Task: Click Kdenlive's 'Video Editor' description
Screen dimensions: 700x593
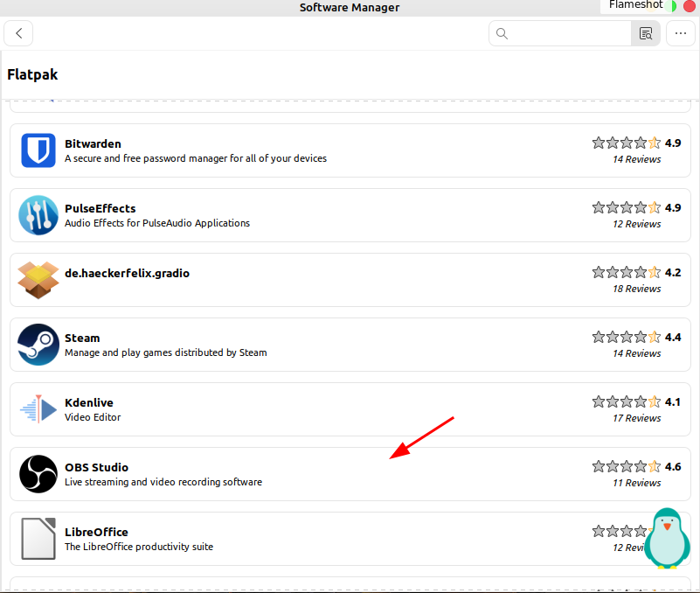Action: coord(93,417)
